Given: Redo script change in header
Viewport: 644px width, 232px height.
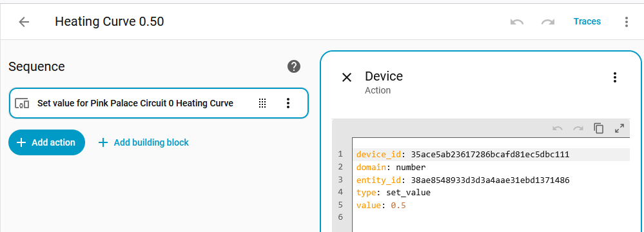Looking at the screenshot, I should pyautogui.click(x=548, y=22).
